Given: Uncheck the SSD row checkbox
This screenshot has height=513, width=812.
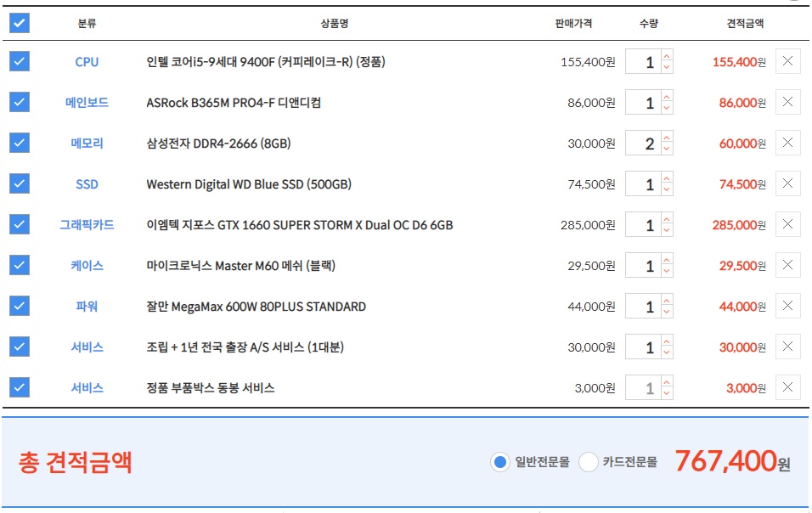Looking at the screenshot, I should coord(20,183).
